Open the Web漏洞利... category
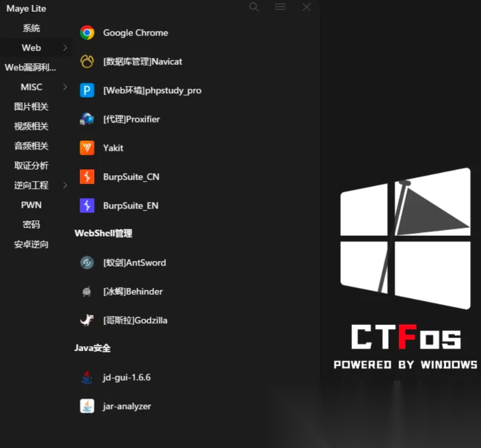The image size is (481, 448). pos(30,67)
